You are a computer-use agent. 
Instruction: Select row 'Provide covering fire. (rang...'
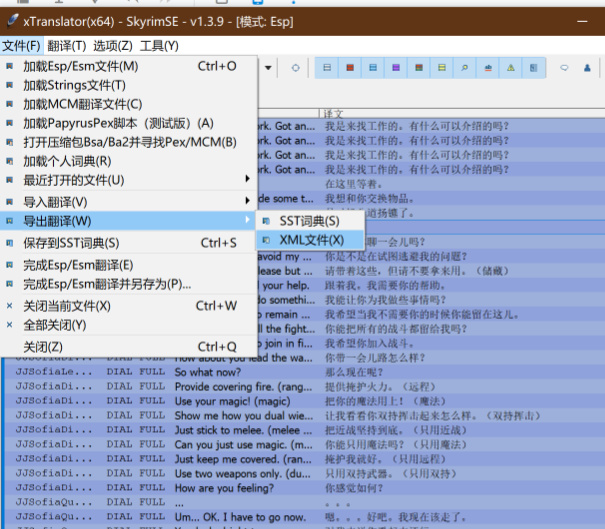pos(305,387)
